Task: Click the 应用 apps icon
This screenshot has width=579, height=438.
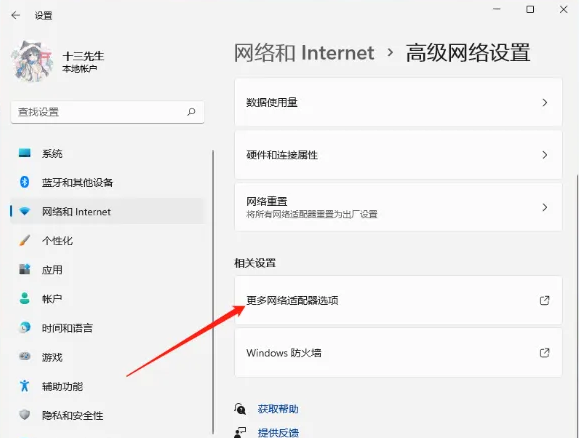Action: tap(24, 269)
